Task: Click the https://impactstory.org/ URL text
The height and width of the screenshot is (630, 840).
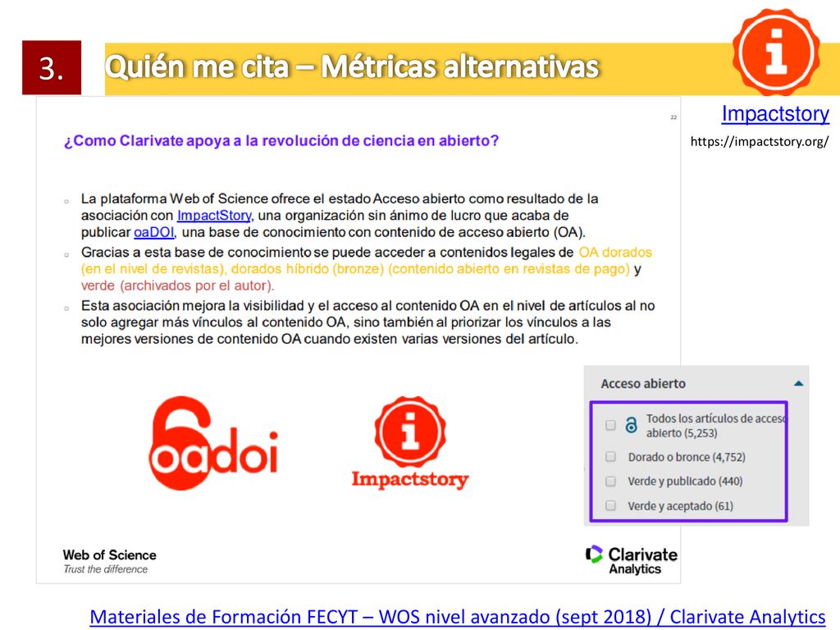Action: [x=759, y=141]
